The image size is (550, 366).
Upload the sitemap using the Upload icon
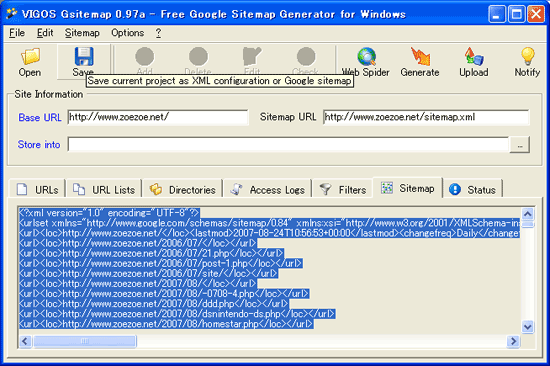pyautogui.click(x=474, y=56)
